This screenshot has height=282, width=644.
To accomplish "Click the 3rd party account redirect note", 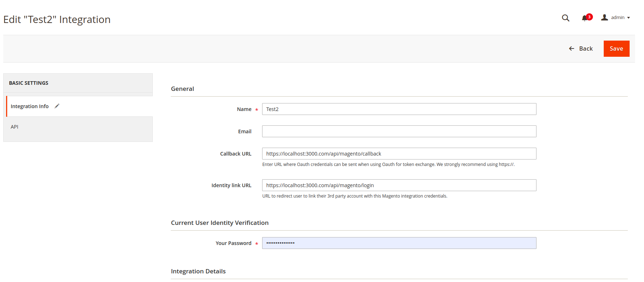I will (x=355, y=196).
